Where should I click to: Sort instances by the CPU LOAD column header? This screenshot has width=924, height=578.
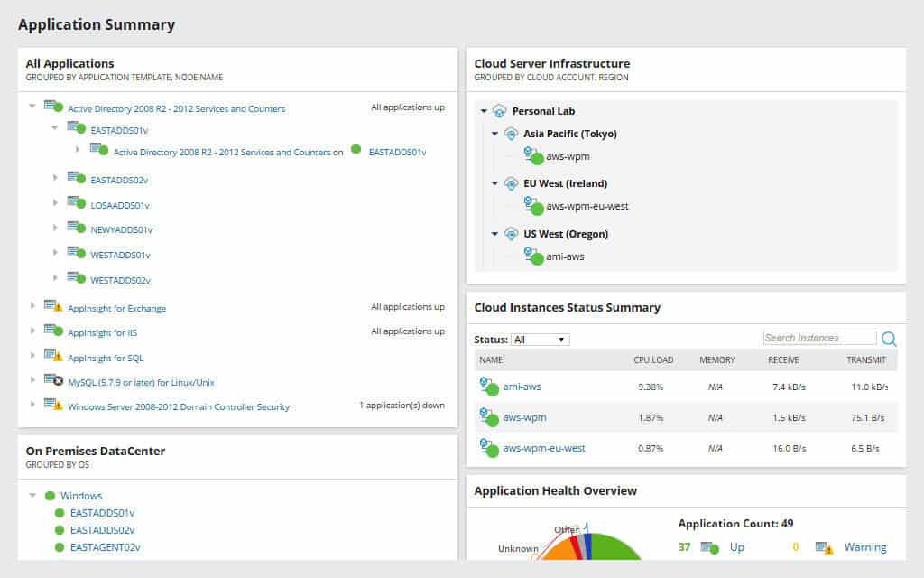(x=653, y=359)
